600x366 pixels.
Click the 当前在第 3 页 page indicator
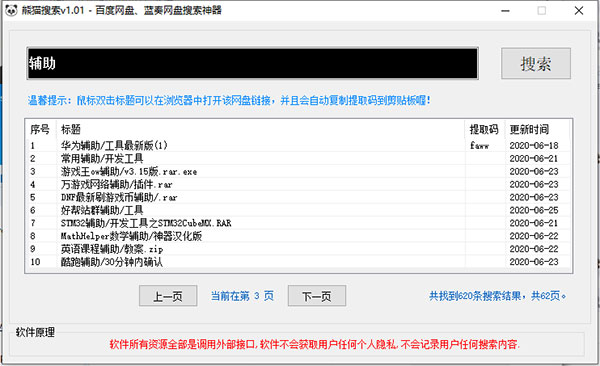[x=242, y=296]
